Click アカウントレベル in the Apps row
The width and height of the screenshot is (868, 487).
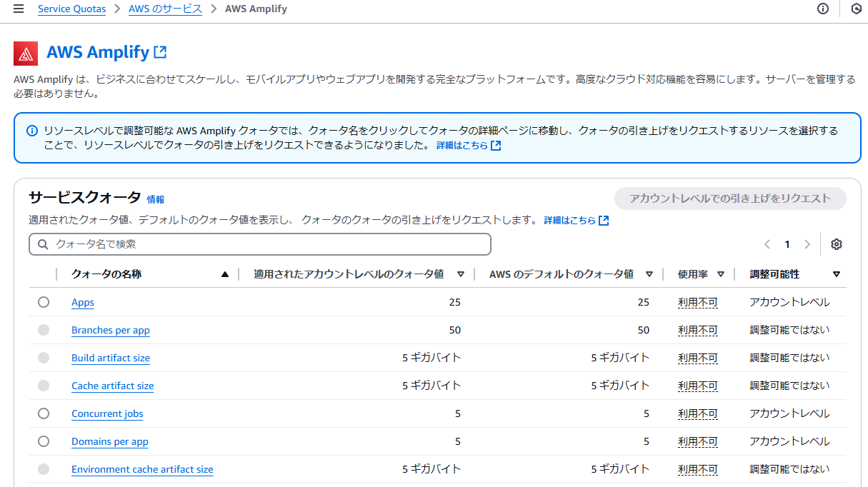click(789, 302)
